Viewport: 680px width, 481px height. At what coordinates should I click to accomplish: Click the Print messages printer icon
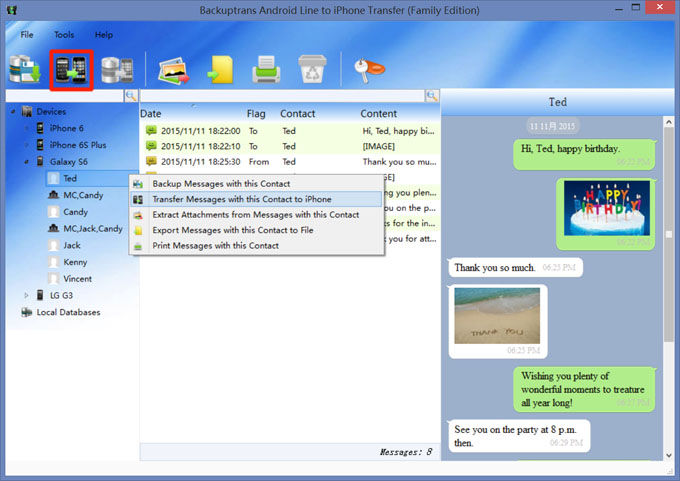[266, 69]
